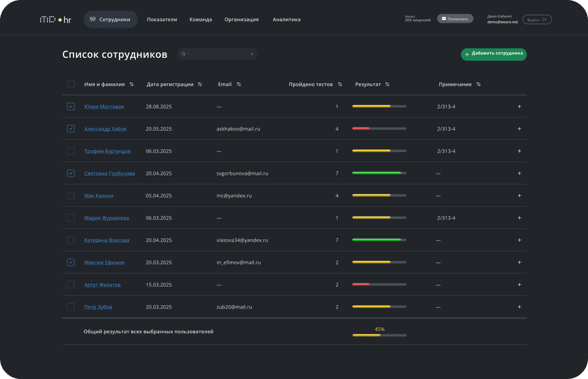Clear the search field with the x icon
Screen dimensions: 588x379
pos(252,54)
